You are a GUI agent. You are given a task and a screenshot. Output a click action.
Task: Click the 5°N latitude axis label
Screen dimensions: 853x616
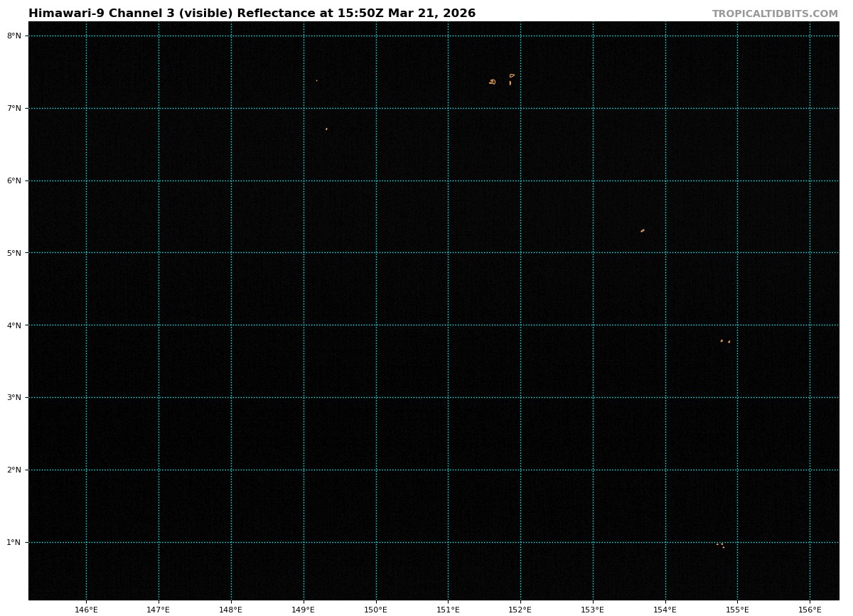pyautogui.click(x=14, y=253)
